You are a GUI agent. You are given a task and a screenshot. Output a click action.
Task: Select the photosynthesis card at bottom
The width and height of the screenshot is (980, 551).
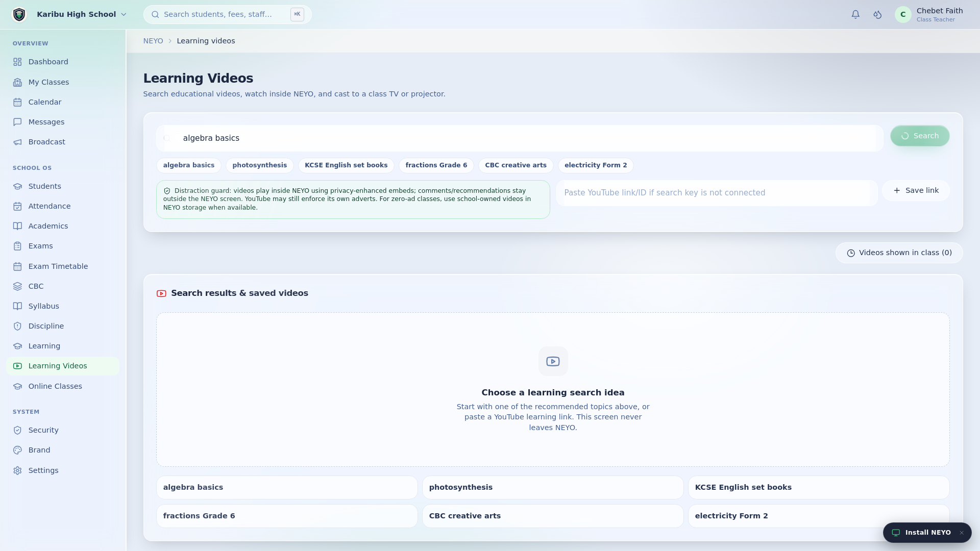(x=553, y=488)
